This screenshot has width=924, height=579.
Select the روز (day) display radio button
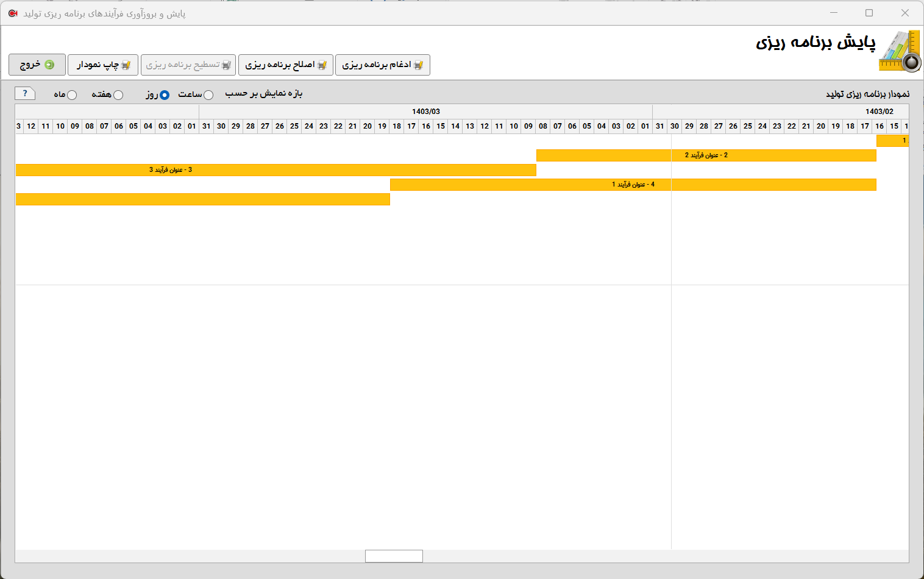click(165, 95)
